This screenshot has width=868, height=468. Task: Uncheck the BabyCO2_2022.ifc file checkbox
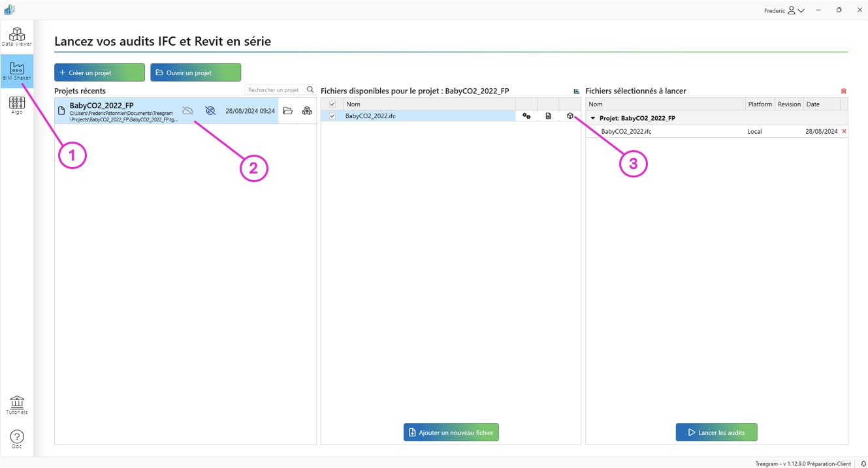(332, 116)
